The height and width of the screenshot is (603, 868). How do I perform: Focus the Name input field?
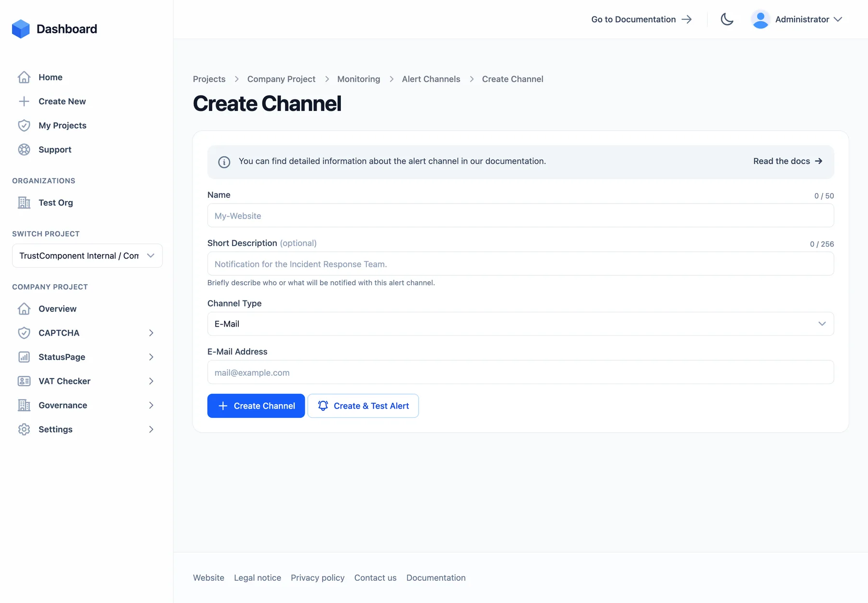[521, 215]
